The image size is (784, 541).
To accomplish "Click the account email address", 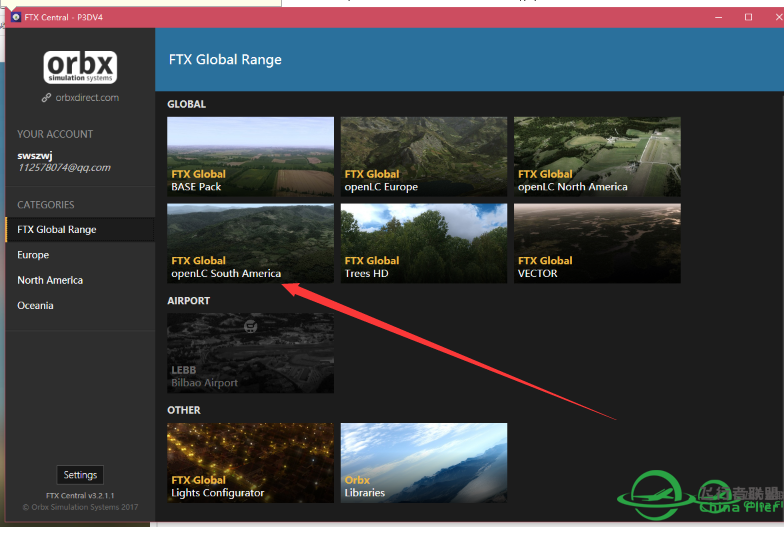I will (x=64, y=168).
